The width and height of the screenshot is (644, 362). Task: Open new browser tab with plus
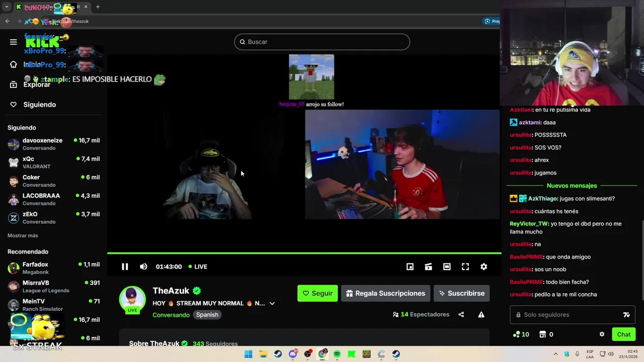[98, 7]
